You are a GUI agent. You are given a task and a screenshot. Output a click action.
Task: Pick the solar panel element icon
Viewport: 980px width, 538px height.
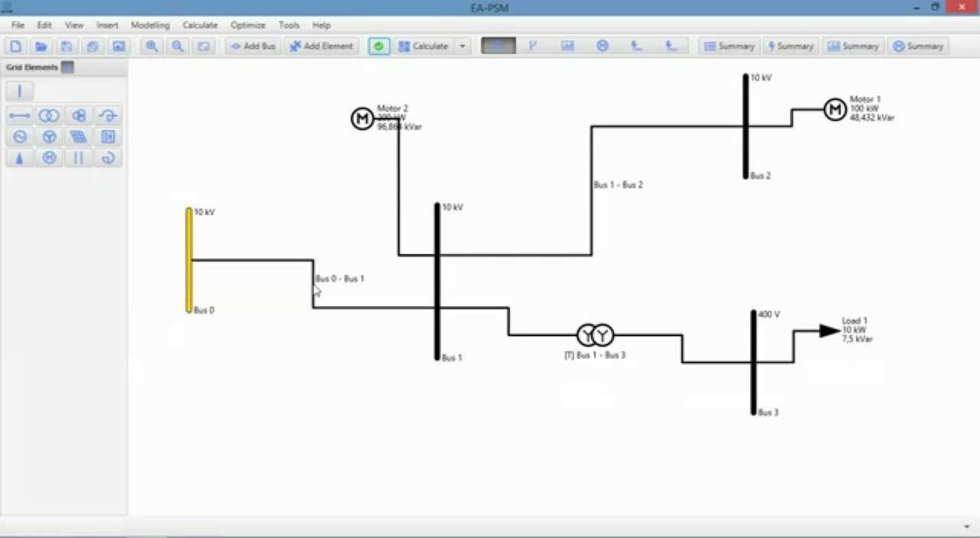tap(78, 137)
